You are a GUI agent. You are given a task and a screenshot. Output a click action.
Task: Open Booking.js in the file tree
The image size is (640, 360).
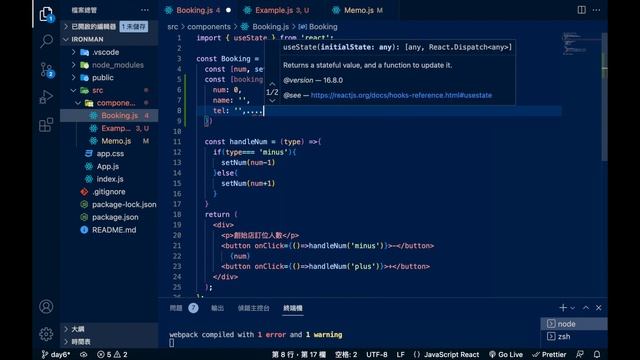pos(109,116)
